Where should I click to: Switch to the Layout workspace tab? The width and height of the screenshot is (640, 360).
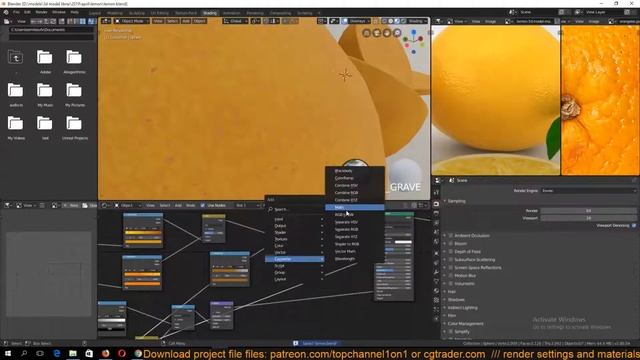(x=95, y=13)
